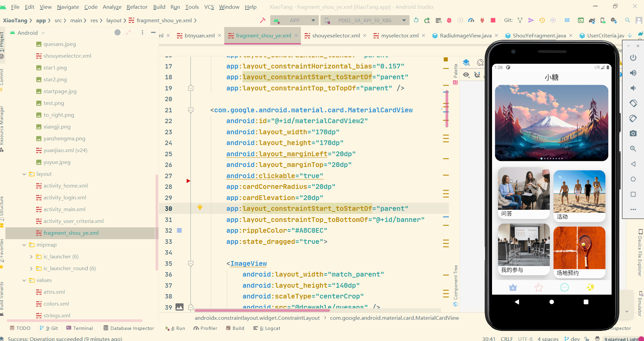This screenshot has height=341, width=644.
Task: Show hidden editor tabs dropdown arrow
Action: coord(630,35)
